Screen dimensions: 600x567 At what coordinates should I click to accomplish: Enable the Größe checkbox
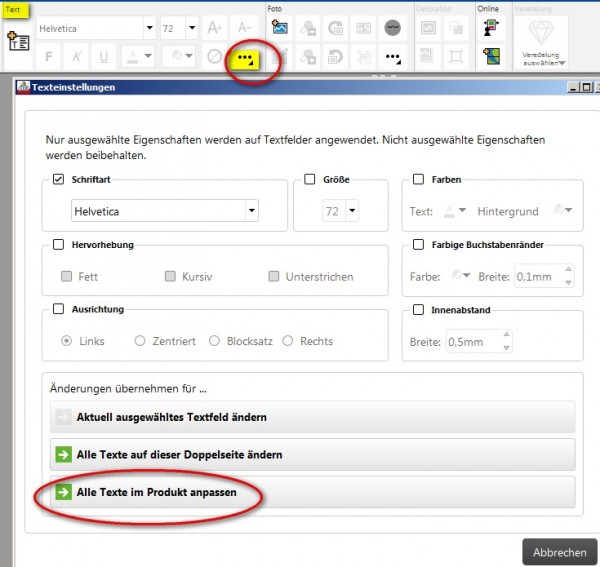(x=310, y=179)
